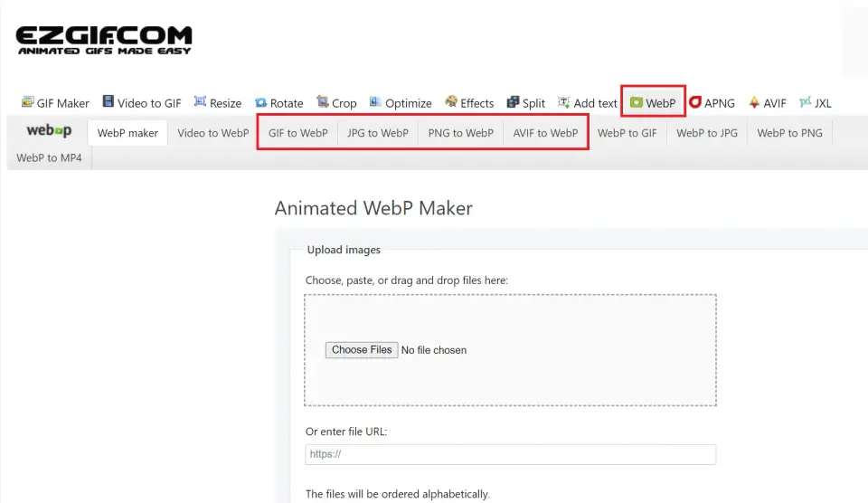The height and width of the screenshot is (503, 868).
Task: Open the Optimize text link
Action: coord(409,104)
